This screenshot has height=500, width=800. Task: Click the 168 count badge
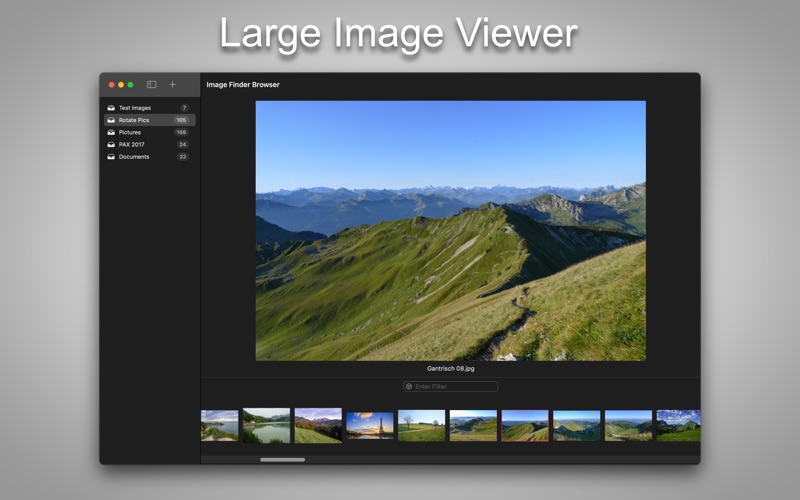point(181,132)
